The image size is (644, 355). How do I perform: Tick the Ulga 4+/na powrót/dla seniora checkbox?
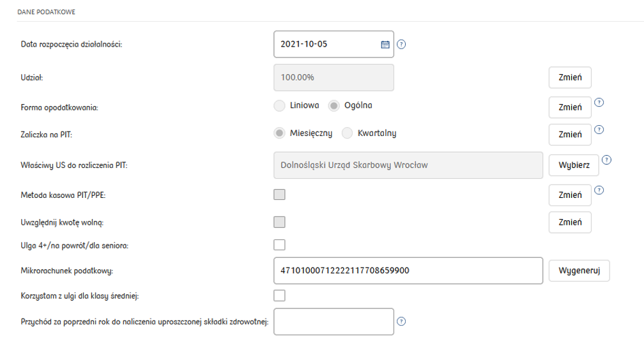click(x=279, y=245)
